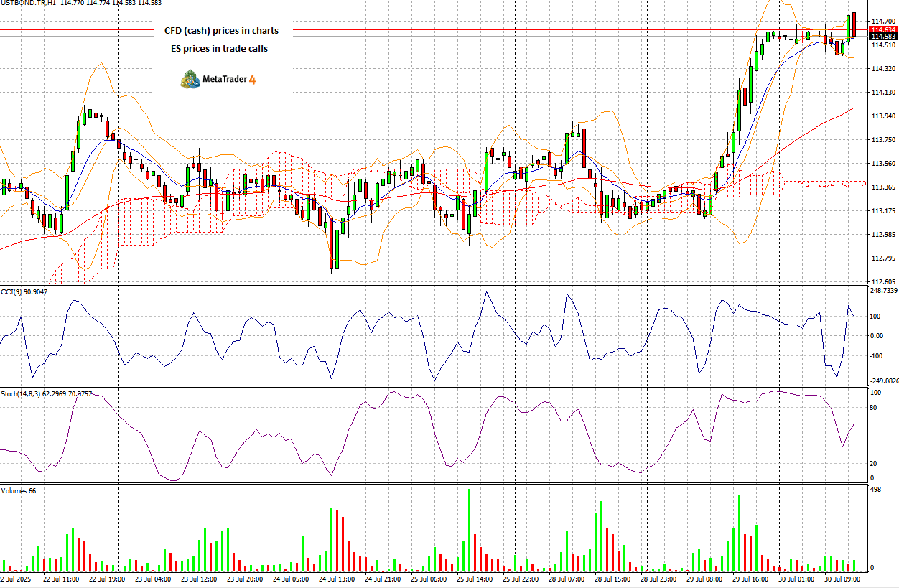
Task: Click the -249.0826 CCI scale minimum
Action: click(884, 381)
